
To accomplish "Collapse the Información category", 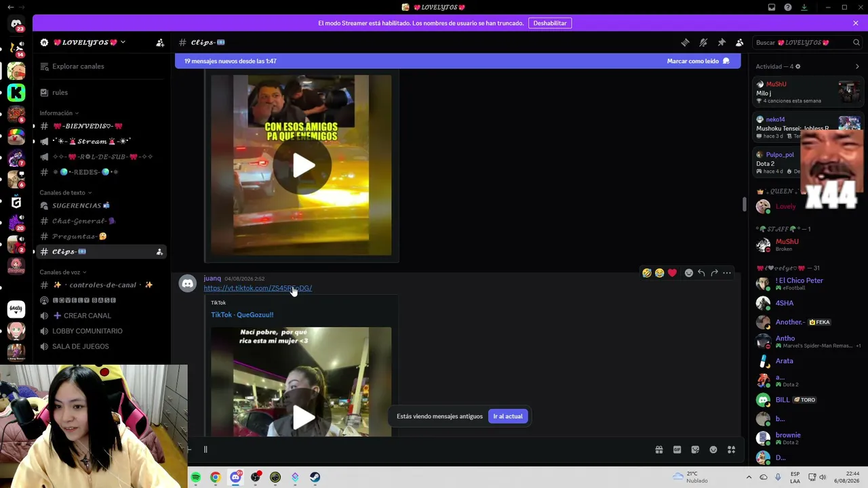I will 59,113.
